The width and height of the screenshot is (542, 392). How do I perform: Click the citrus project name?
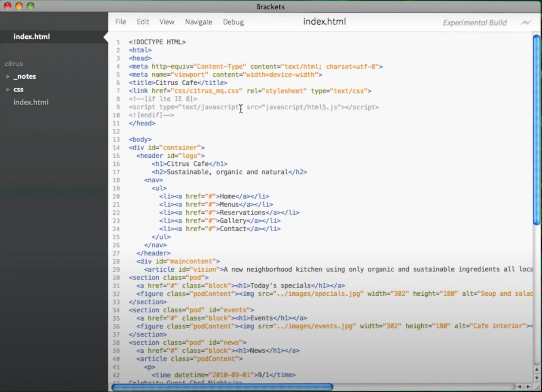pyautogui.click(x=14, y=64)
